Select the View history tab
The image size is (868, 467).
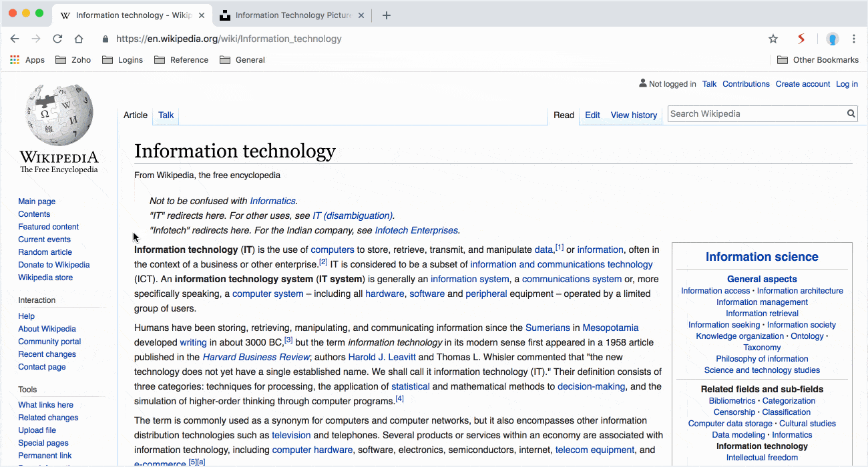634,115
